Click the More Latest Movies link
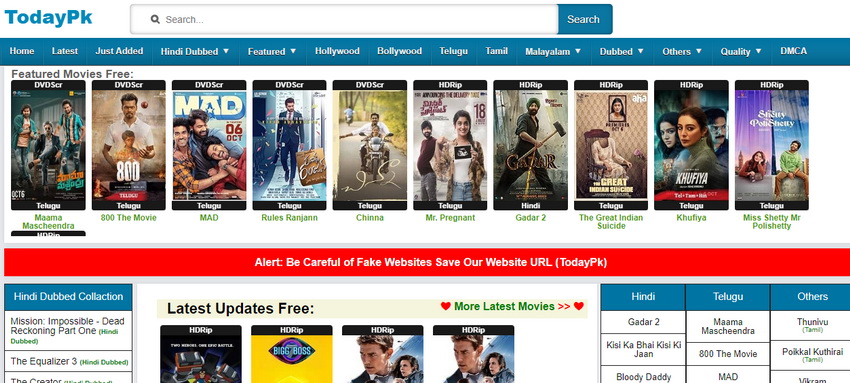This screenshot has width=850, height=383. coord(512,307)
